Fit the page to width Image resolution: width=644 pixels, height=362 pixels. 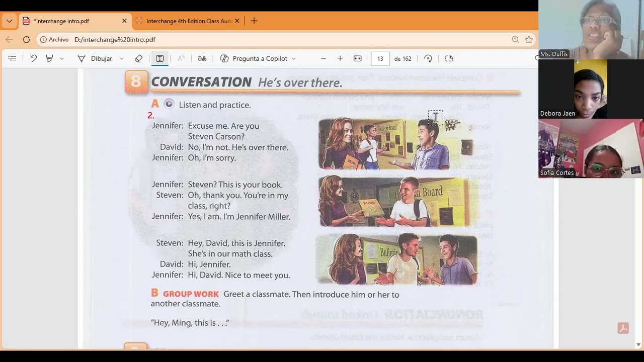pyautogui.click(x=358, y=58)
